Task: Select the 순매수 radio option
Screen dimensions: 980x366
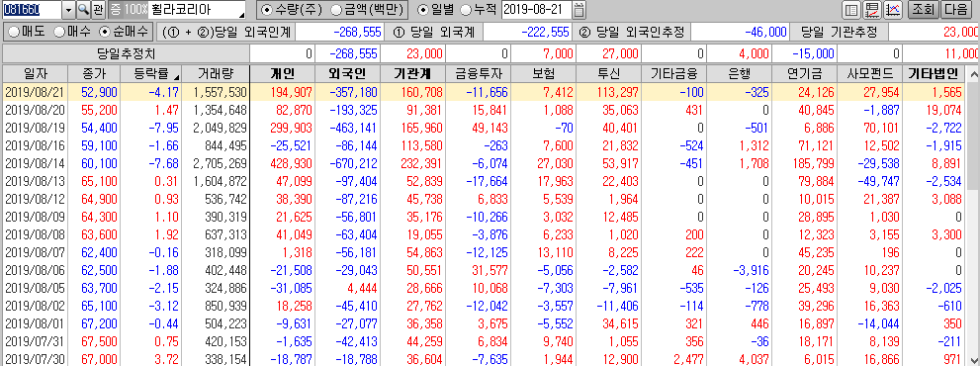Action: pyautogui.click(x=124, y=32)
